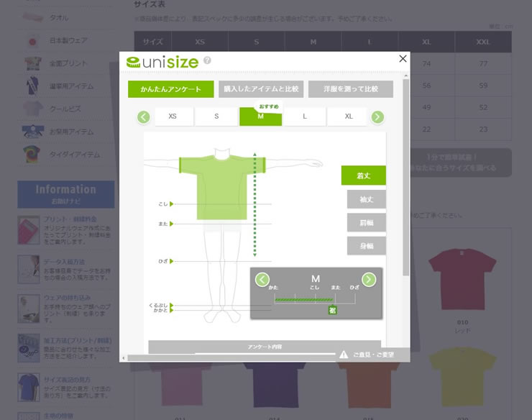Click the tie-dye shirt icon in sidebar
Viewport: 532px width, 420px height.
[x=32, y=154]
